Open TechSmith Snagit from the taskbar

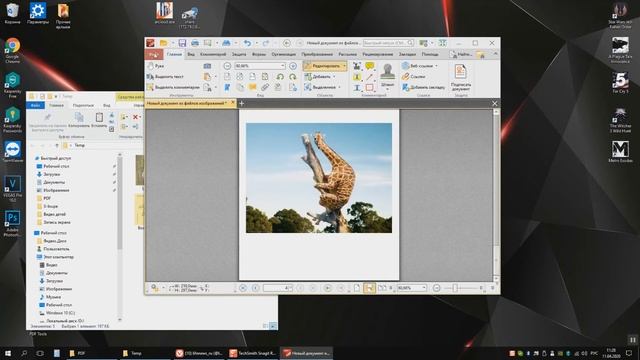252,353
